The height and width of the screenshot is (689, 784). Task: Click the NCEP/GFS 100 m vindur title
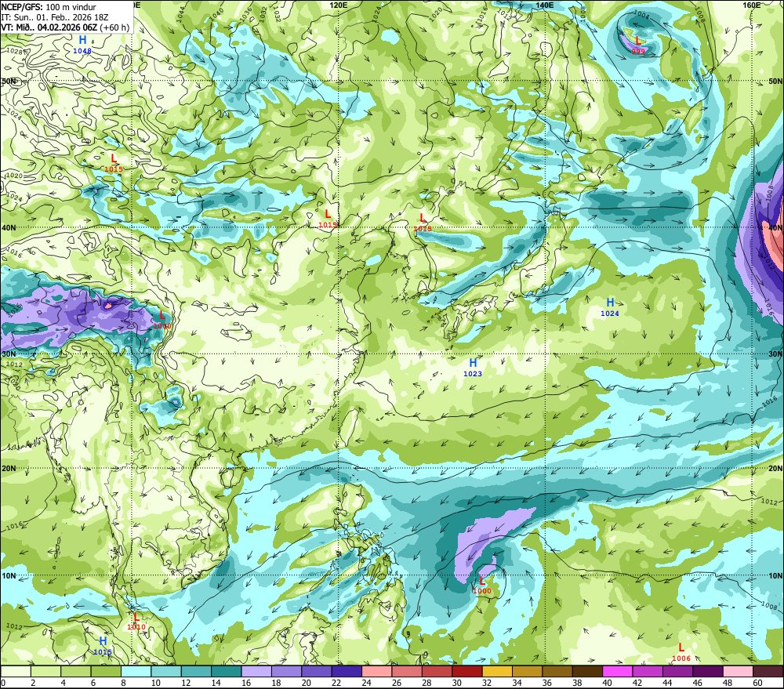[x=49, y=7]
